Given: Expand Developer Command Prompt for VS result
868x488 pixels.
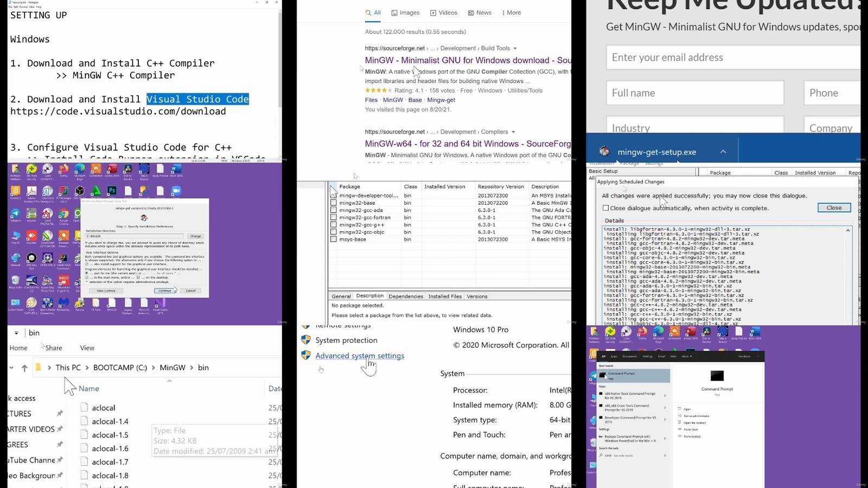Looking at the screenshot, I should point(665,419).
